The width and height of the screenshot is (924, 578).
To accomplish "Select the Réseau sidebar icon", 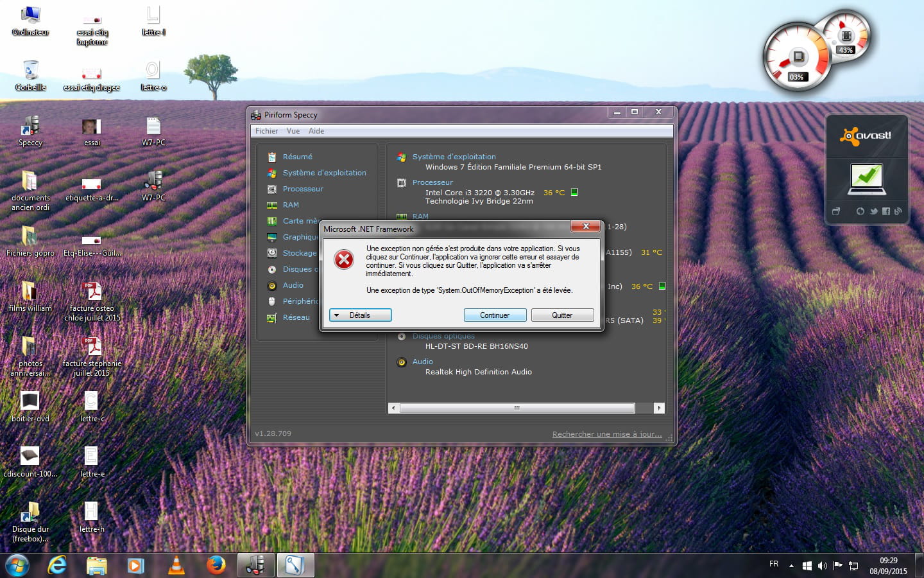I will (272, 317).
